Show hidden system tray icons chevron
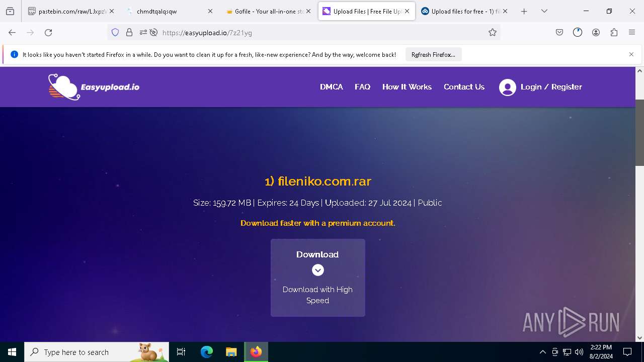Viewport: 644px width, 362px height. pyautogui.click(x=542, y=352)
